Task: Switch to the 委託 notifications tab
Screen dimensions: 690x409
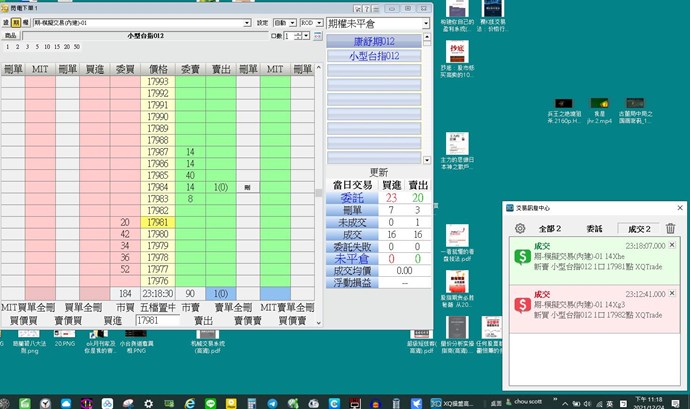Action: pos(593,229)
